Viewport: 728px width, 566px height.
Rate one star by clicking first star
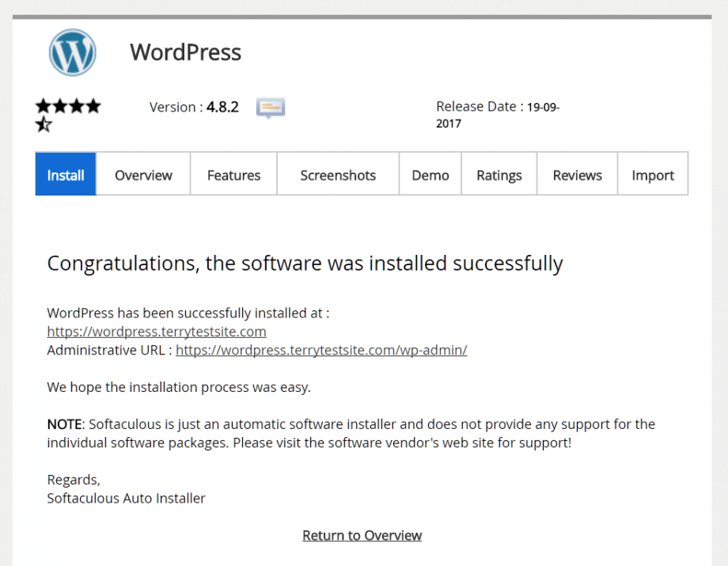[44, 104]
